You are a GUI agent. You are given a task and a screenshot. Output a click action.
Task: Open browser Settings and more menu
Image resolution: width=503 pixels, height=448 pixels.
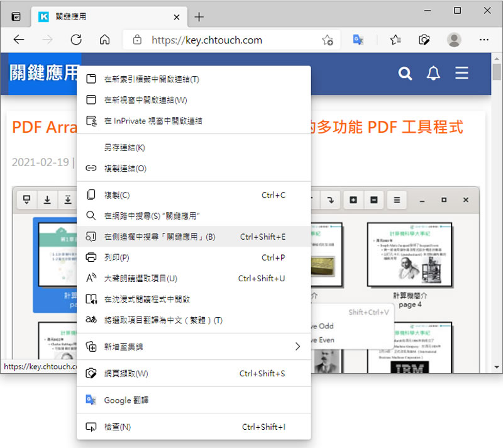click(484, 40)
